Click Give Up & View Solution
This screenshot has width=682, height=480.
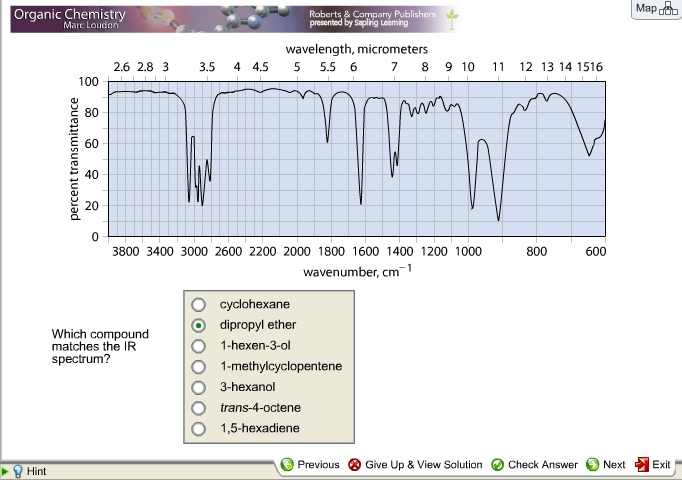424,465
